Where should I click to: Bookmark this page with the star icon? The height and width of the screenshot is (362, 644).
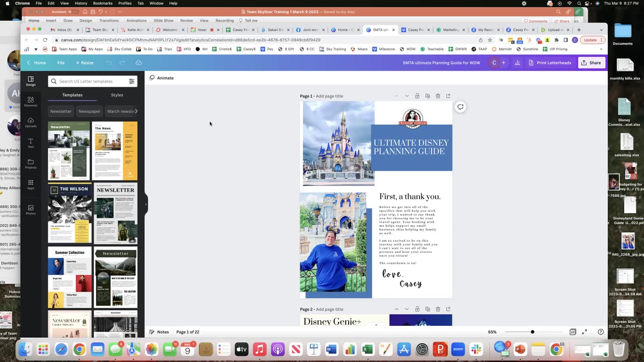pyautogui.click(x=490, y=40)
